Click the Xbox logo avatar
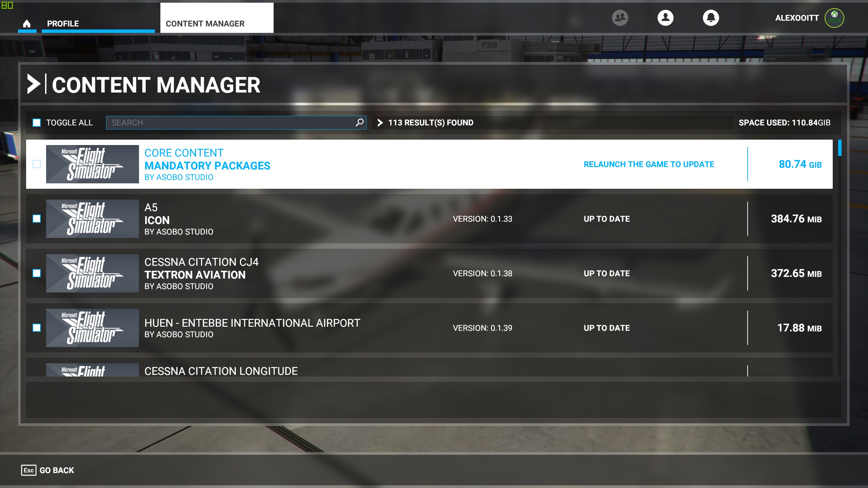The image size is (868, 488). click(834, 18)
